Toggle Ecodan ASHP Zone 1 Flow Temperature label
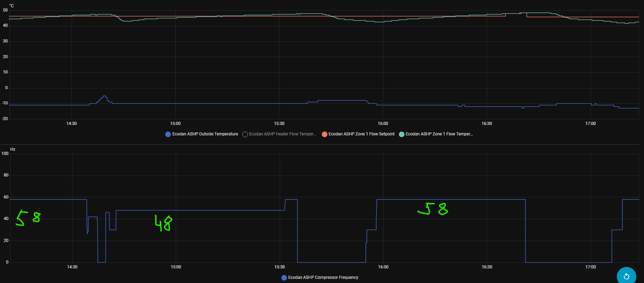The image size is (644, 283). tap(439, 134)
